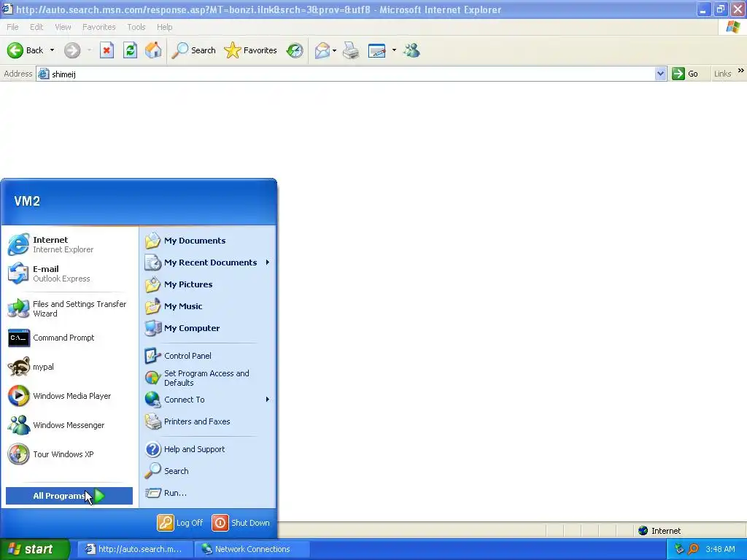Image resolution: width=747 pixels, height=560 pixels.
Task: Open the File menu
Action: (x=13, y=27)
